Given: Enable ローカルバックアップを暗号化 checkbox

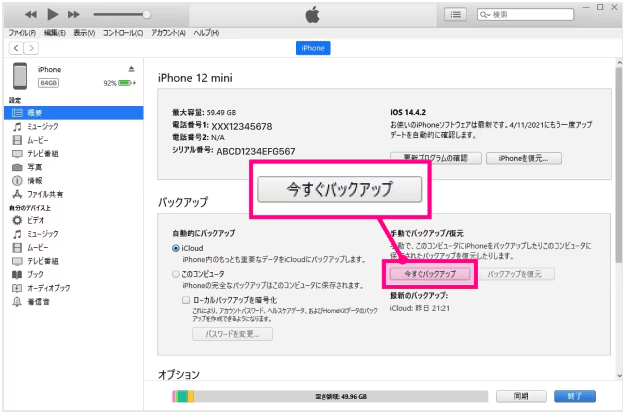Looking at the screenshot, I should click(x=186, y=300).
